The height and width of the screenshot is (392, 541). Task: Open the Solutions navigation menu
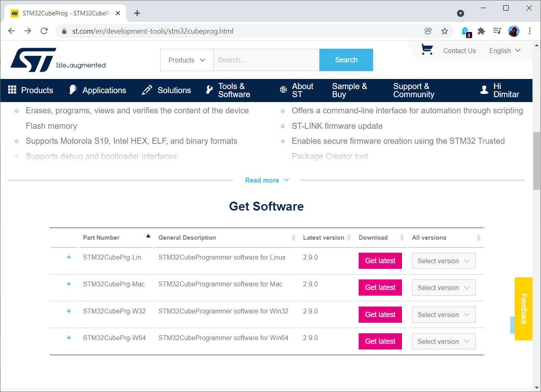pos(167,90)
